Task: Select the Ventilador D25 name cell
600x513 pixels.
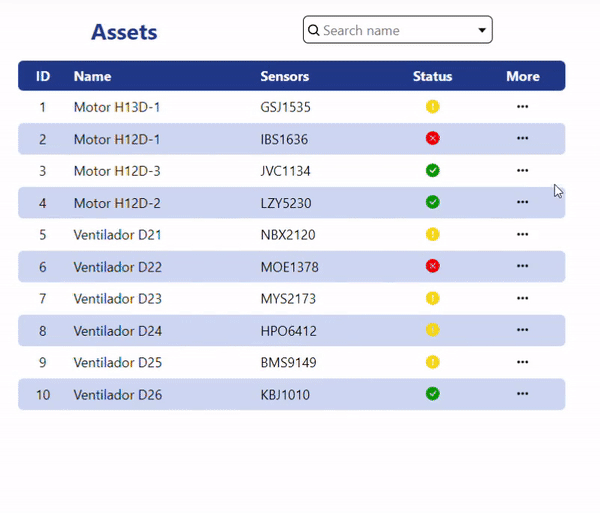Action: [x=117, y=363]
